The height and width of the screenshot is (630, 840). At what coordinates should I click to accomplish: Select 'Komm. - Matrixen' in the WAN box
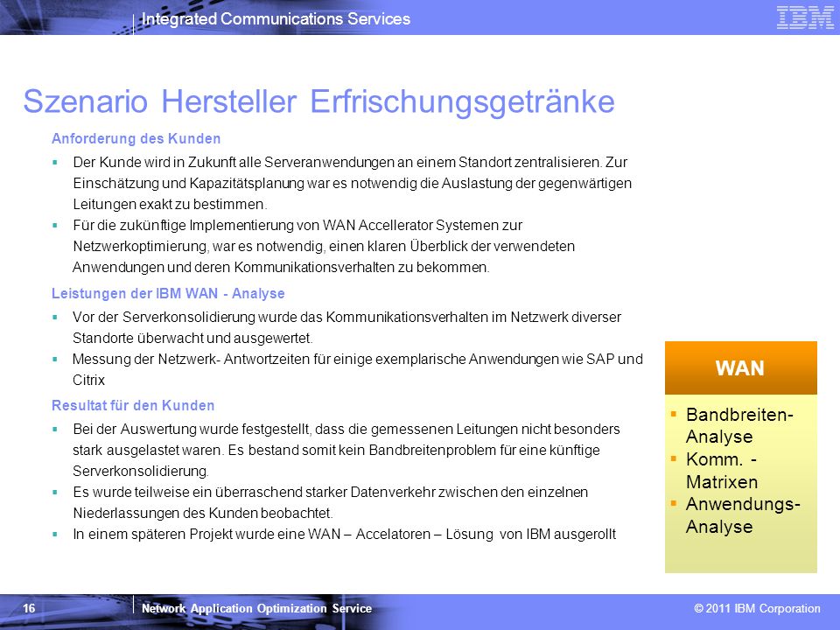[x=722, y=471]
